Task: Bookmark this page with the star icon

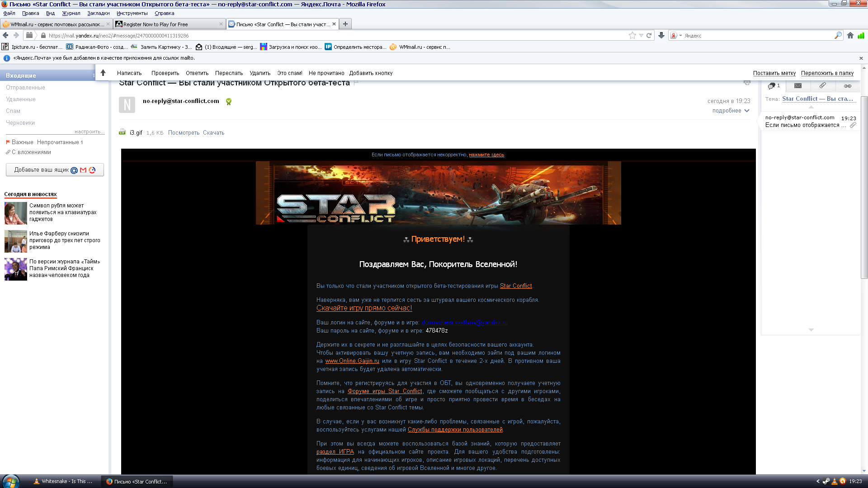Action: [x=632, y=35]
